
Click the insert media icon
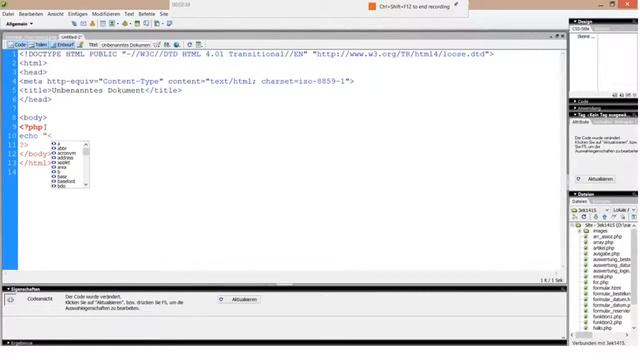click(x=125, y=24)
